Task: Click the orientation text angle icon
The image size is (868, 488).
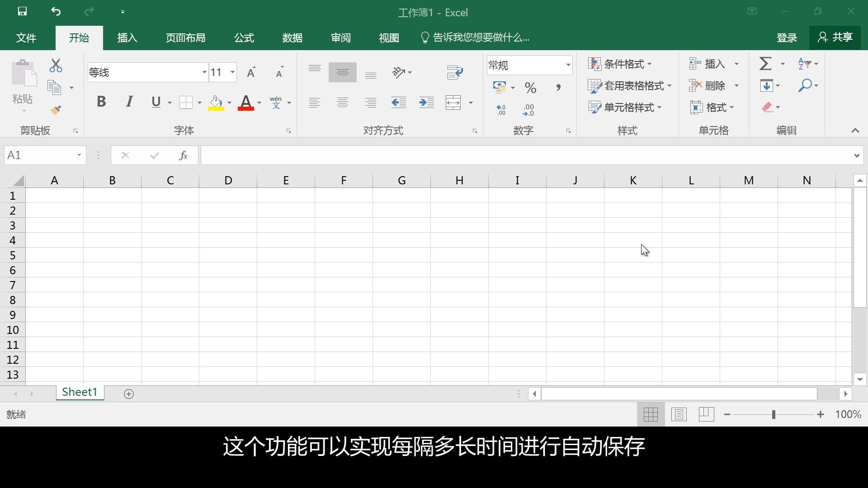Action: point(399,72)
